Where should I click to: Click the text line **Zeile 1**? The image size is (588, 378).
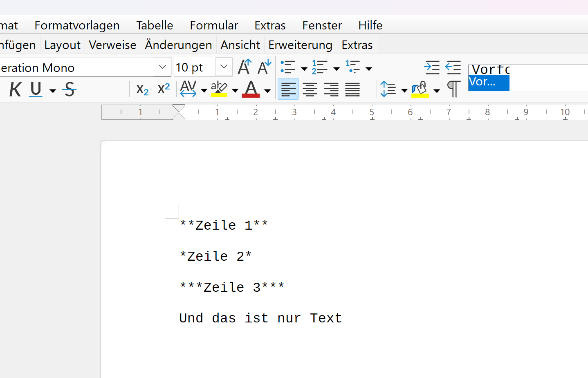point(224,225)
